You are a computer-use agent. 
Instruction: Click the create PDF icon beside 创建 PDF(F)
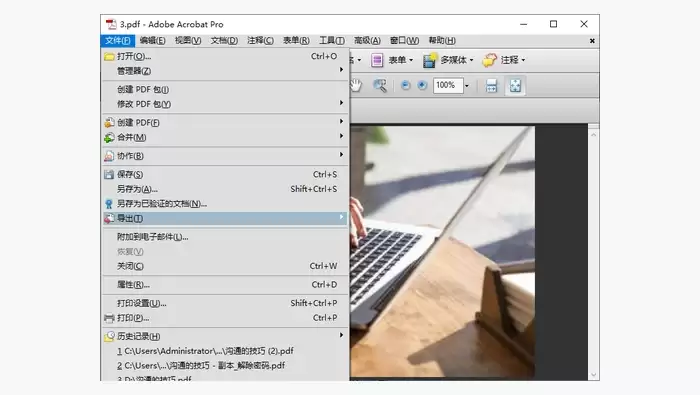(109, 122)
